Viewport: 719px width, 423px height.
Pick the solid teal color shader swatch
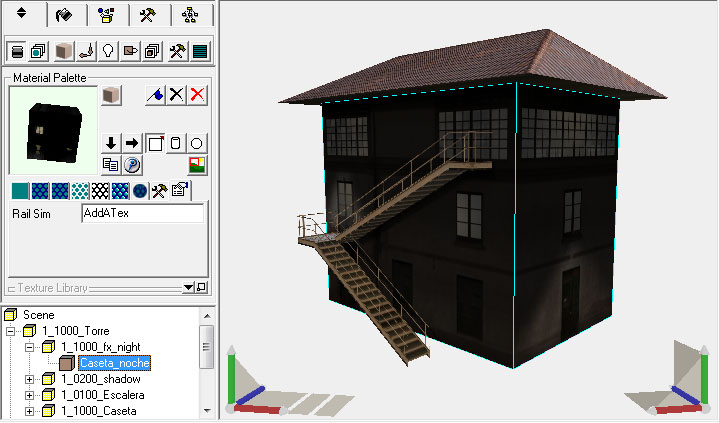(19, 190)
